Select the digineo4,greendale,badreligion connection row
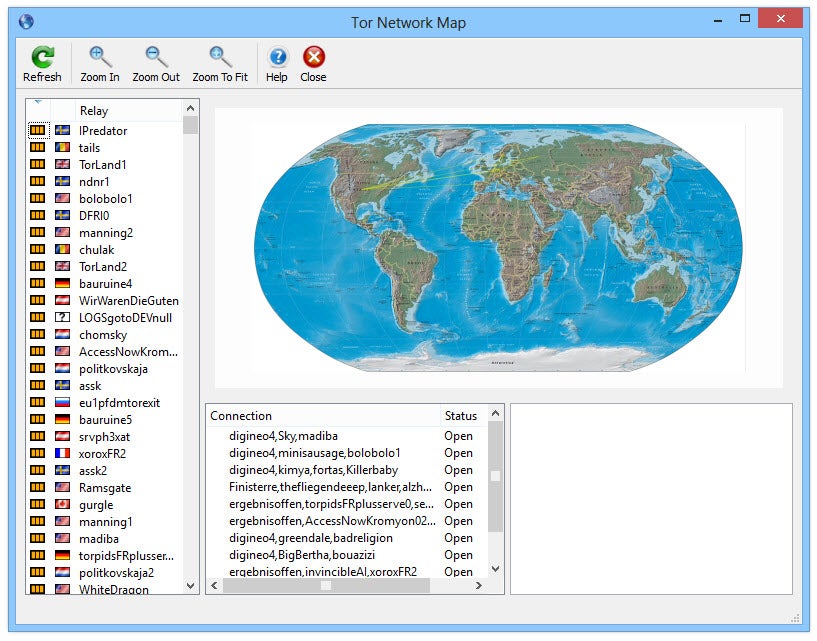This screenshot has height=641, width=817. coord(310,538)
